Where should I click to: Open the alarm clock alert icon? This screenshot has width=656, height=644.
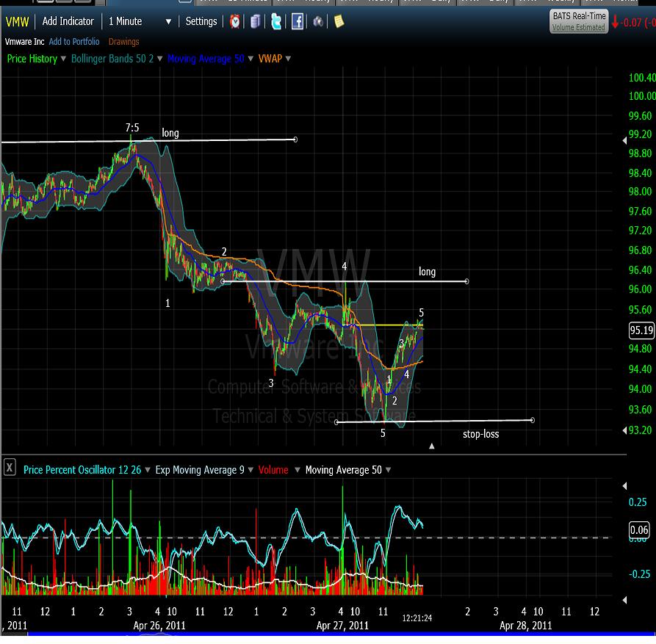pos(234,21)
